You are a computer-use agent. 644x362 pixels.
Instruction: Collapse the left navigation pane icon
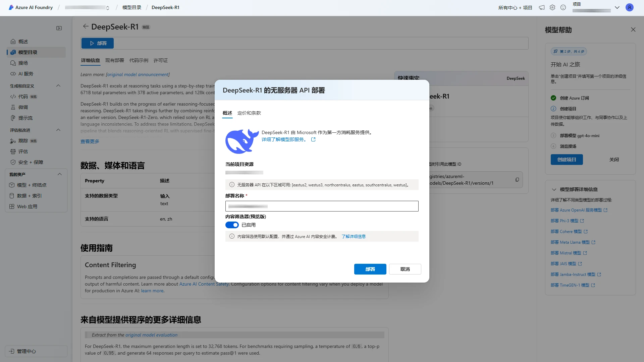pos(59,28)
